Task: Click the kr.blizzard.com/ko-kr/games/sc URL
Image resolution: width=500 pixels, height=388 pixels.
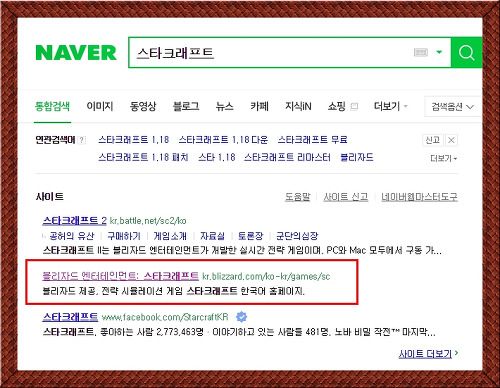Action: (x=266, y=276)
